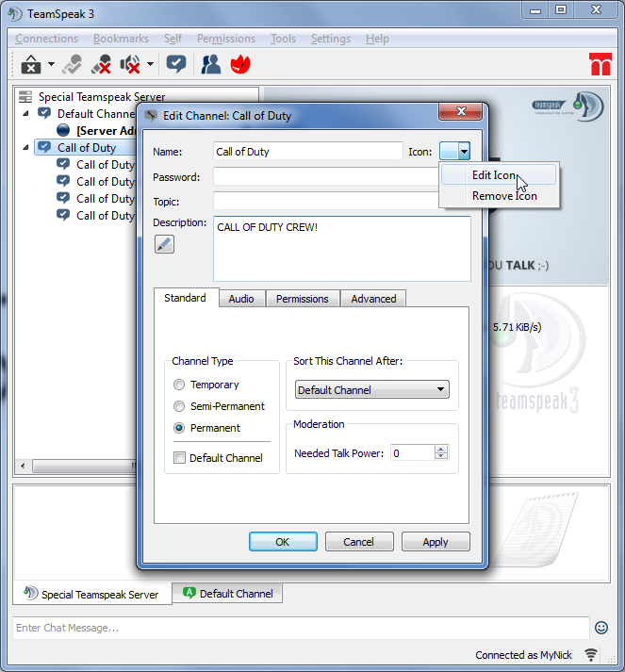Click the description edit pencil icon
625x672 pixels.
pyautogui.click(x=164, y=244)
